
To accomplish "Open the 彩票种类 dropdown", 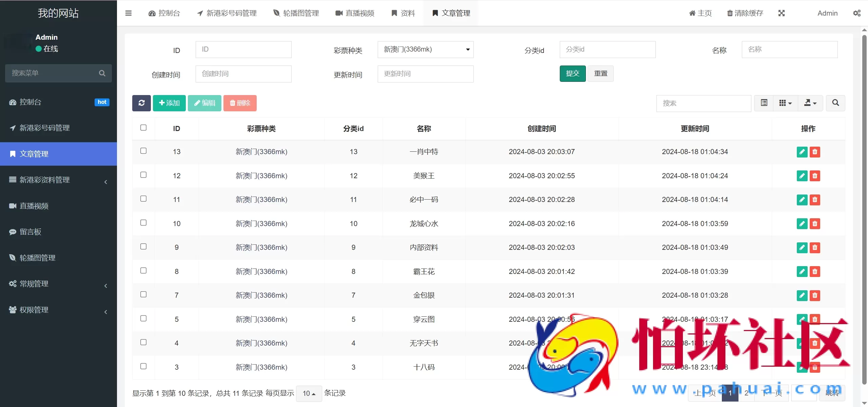I will tap(425, 50).
